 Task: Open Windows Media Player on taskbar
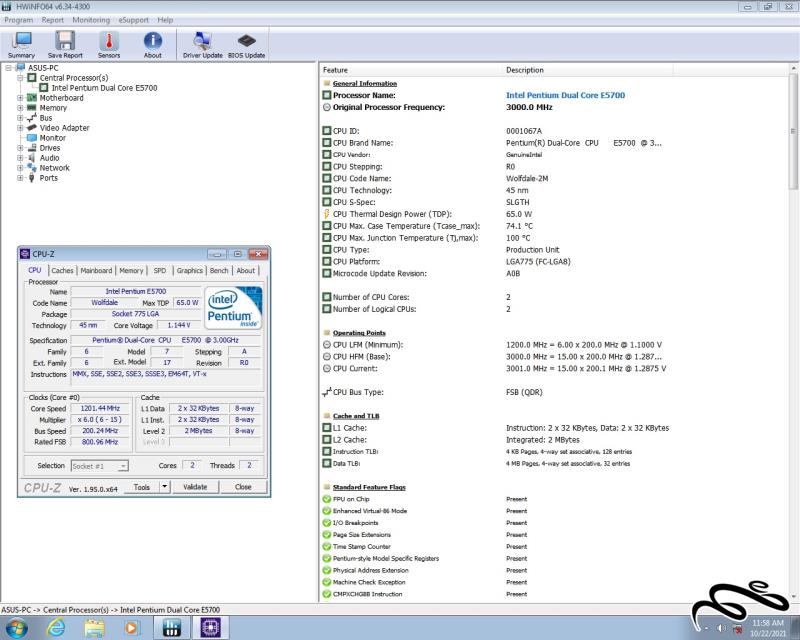(131, 627)
